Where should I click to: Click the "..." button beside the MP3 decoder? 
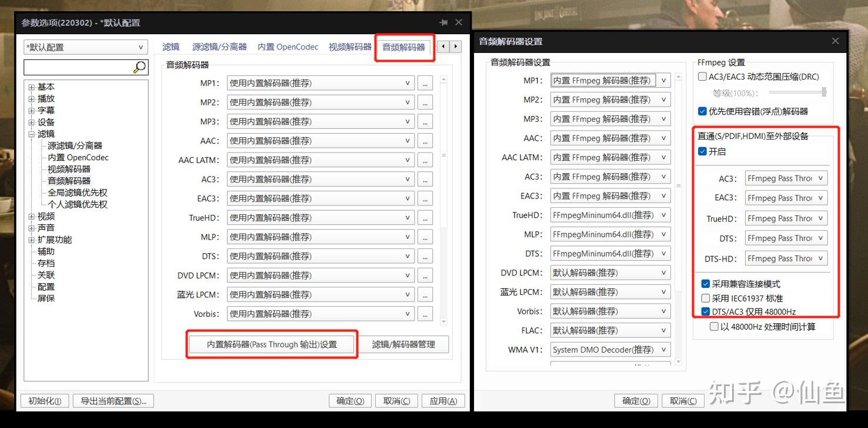click(x=425, y=121)
